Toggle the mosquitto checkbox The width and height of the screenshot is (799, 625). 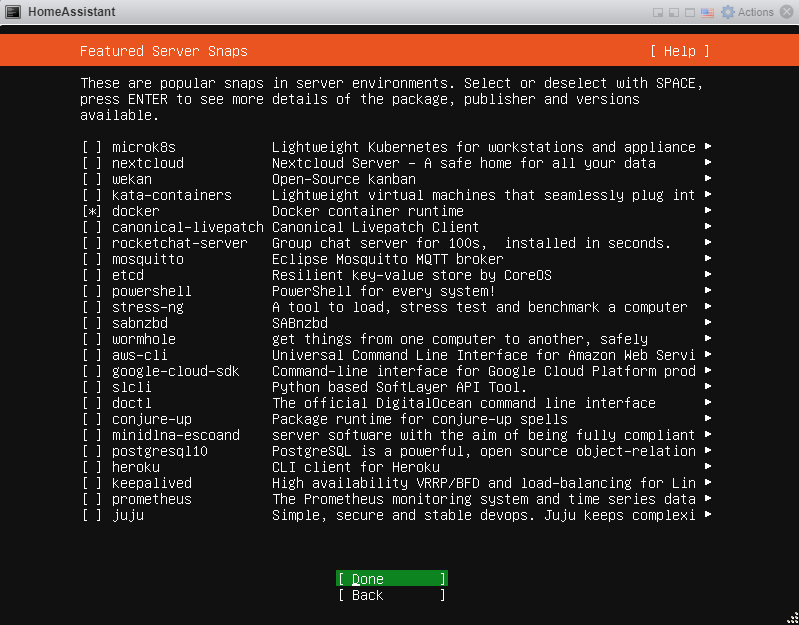tap(92, 259)
